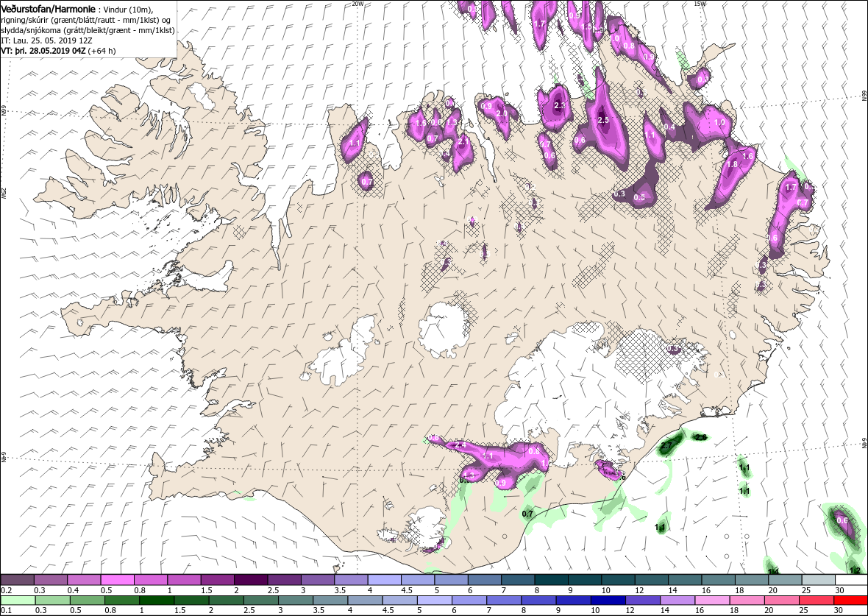
Task: Select the 2.5 swatch in upper legend row
Action: [x=285, y=581]
